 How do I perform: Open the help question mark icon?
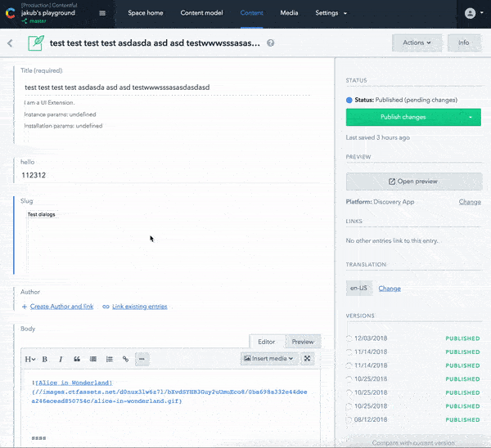[271, 43]
